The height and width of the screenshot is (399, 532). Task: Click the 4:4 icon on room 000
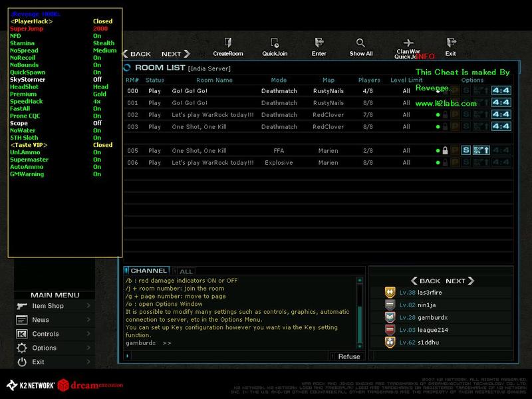[x=501, y=90]
